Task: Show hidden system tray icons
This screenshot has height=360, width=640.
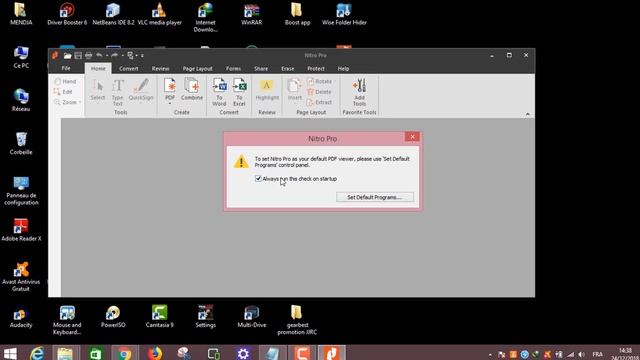Action: (x=490, y=354)
